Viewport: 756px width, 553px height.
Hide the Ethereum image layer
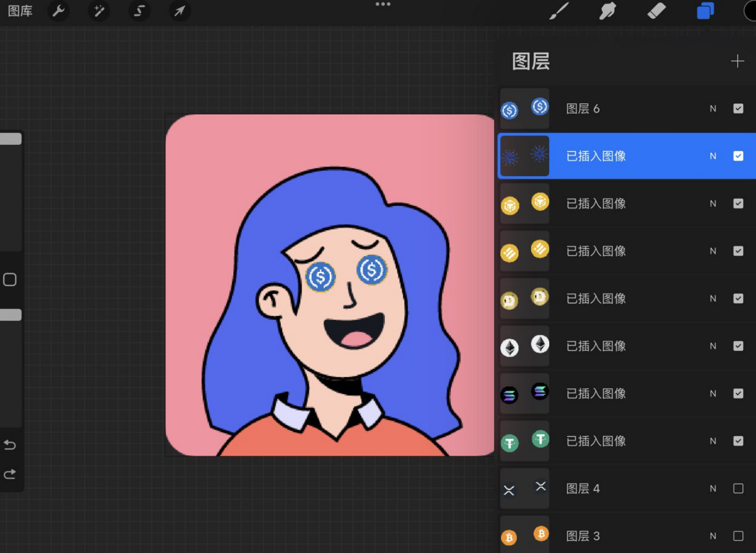click(738, 346)
